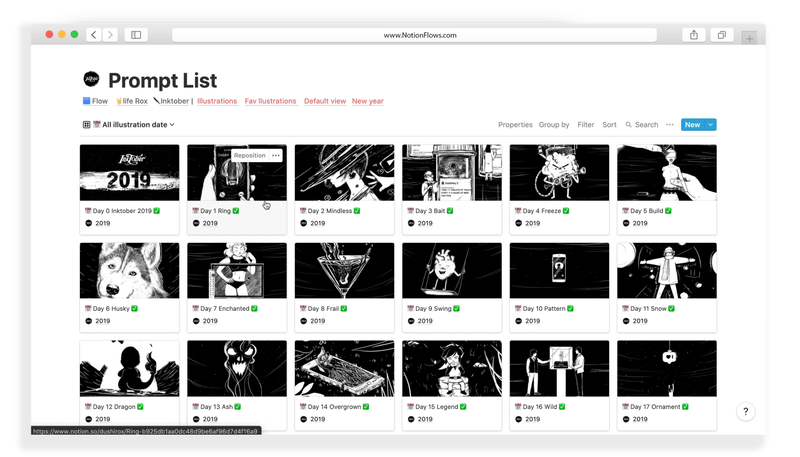Follow the Fav Ilustrations link
This screenshot has height=457, width=800.
tap(270, 101)
